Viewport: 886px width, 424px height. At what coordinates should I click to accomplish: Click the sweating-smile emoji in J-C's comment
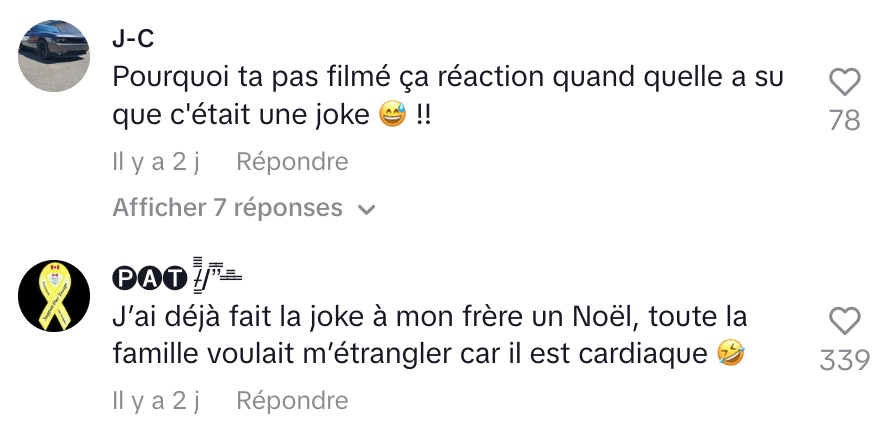pyautogui.click(x=392, y=117)
